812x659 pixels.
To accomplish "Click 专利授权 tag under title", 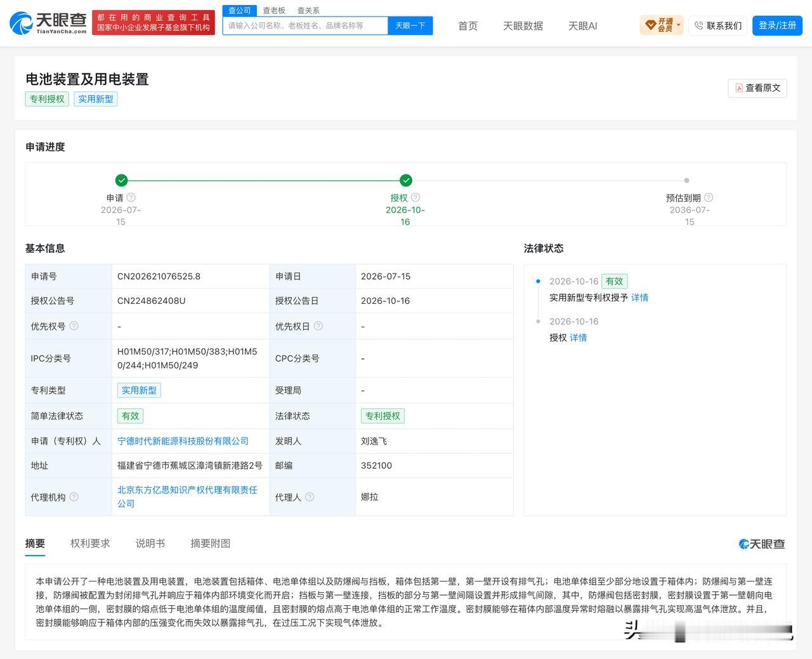I will (x=47, y=99).
